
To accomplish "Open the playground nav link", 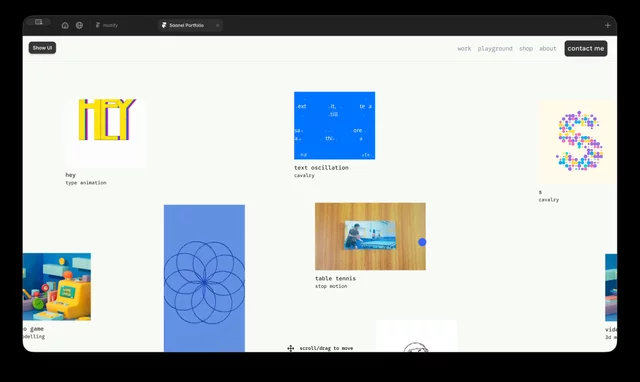I will coord(495,49).
